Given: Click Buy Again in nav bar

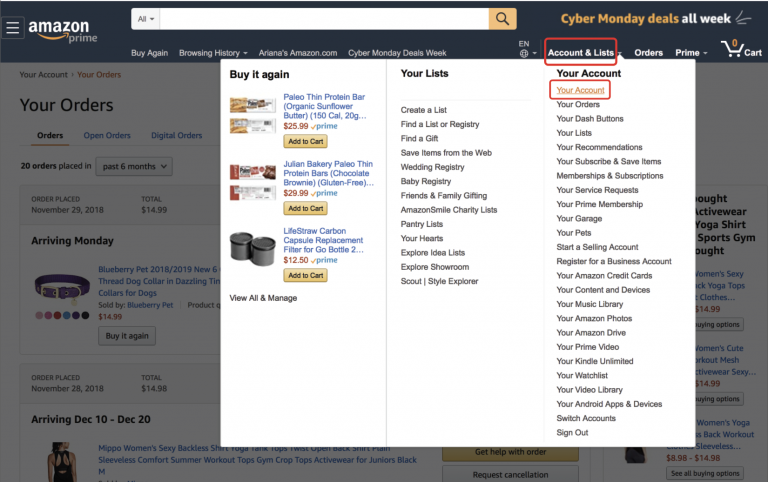Looking at the screenshot, I should coord(149,53).
